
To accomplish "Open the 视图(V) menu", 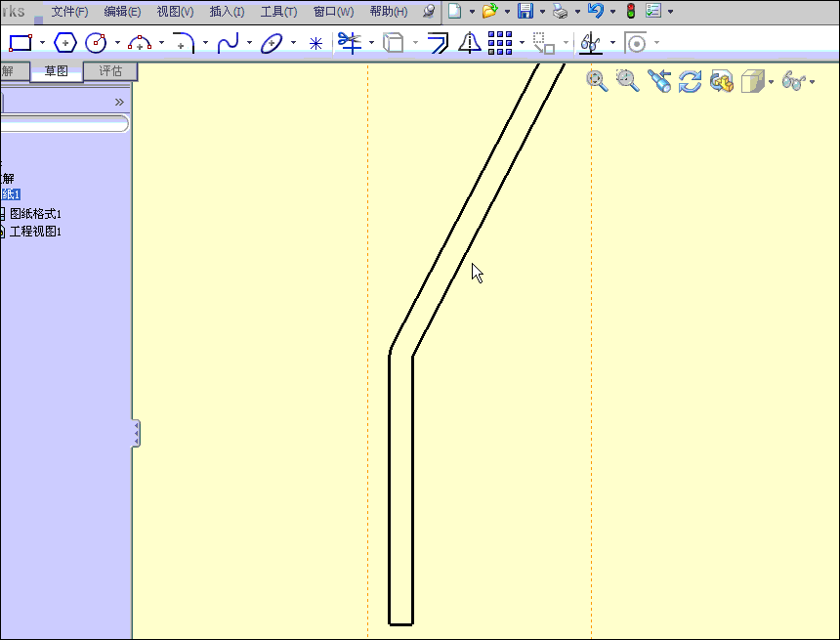I will coord(175,12).
